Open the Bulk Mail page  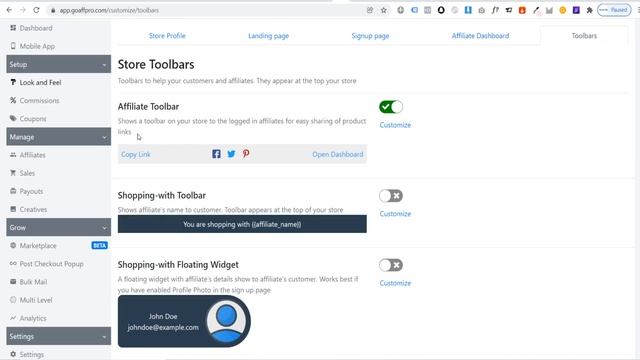point(33,282)
